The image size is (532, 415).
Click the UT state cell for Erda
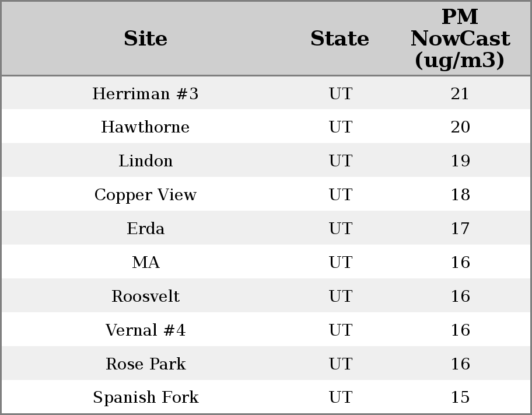click(x=340, y=229)
